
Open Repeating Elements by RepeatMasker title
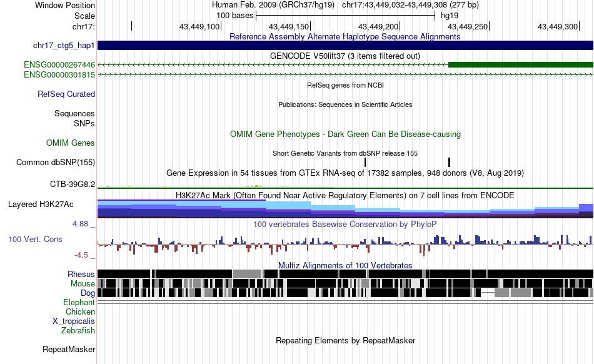[345, 340]
